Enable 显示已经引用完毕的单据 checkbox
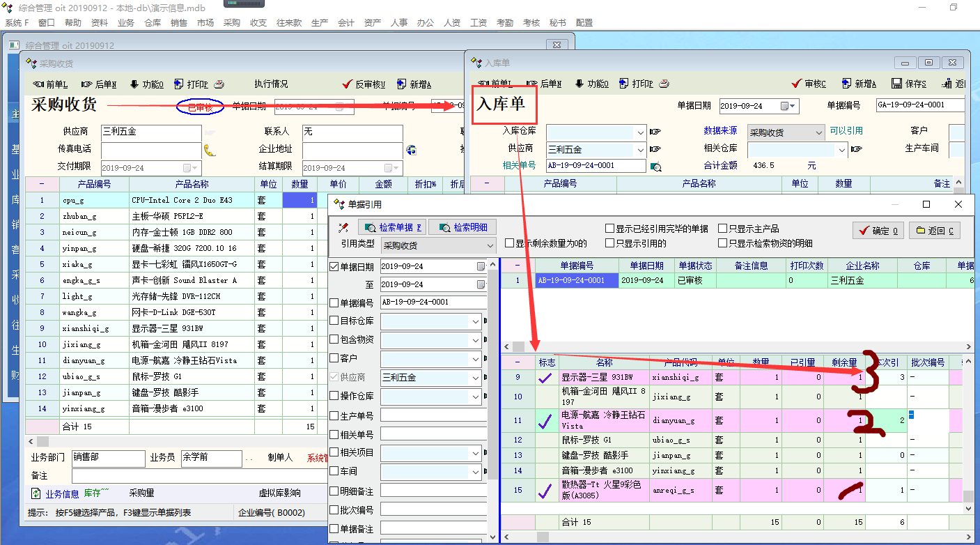This screenshot has height=545, width=980. [x=610, y=229]
